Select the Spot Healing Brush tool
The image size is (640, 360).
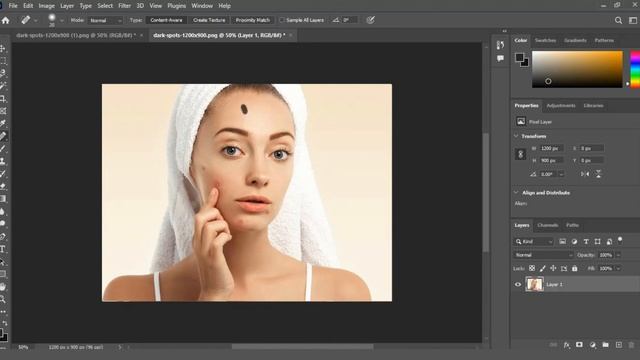3,136
